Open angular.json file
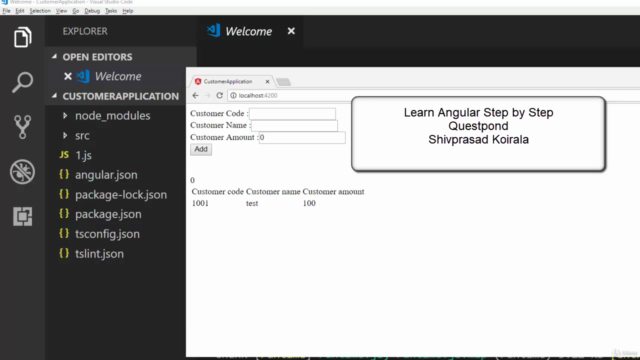 (106, 175)
